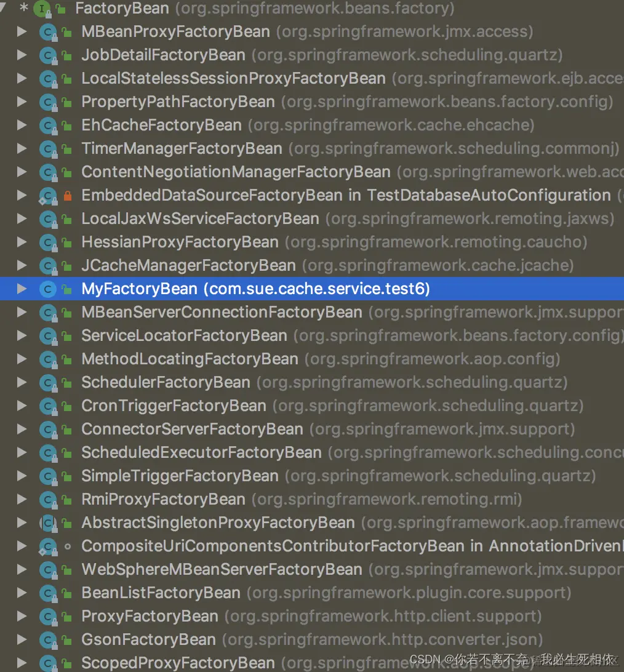Click the class icon of ConnectorServerFactoryBean
Viewport: 624px width, 672px height.
point(48,430)
